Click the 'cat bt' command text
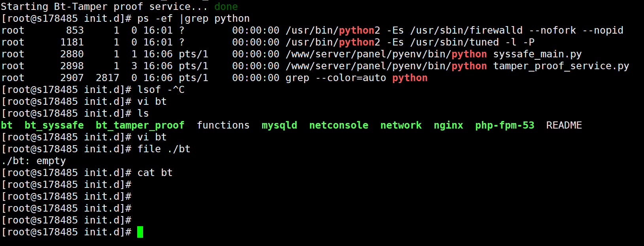 point(155,173)
